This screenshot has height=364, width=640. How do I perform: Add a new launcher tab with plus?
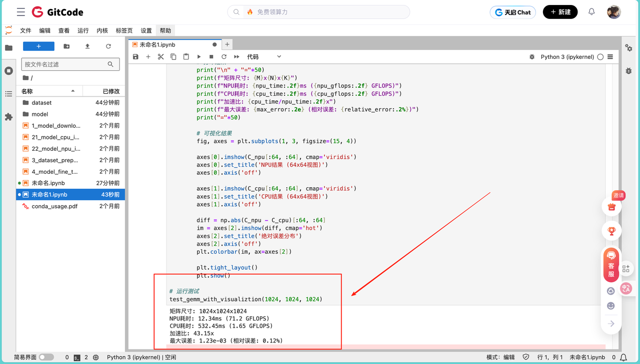(x=227, y=44)
